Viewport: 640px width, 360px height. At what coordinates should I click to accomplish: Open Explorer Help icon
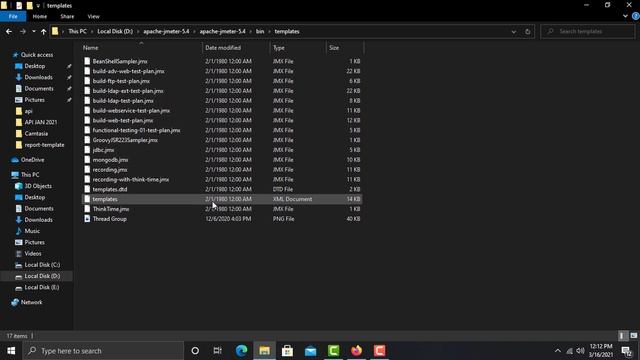pos(636,16)
